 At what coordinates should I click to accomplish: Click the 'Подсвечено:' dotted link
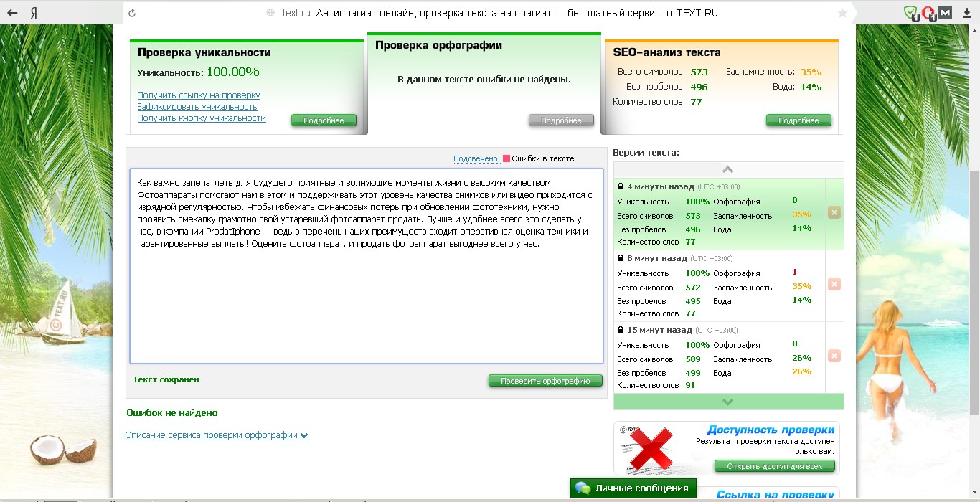coord(476,158)
